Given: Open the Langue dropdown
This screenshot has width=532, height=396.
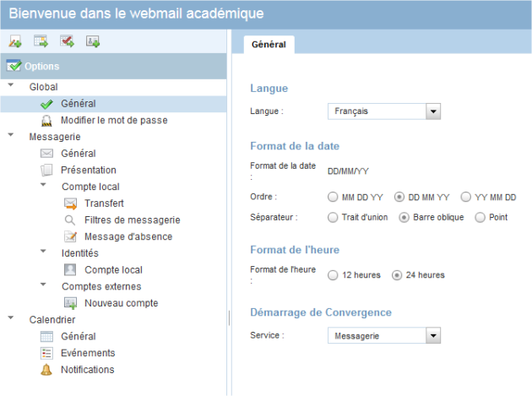Looking at the screenshot, I should [384, 111].
